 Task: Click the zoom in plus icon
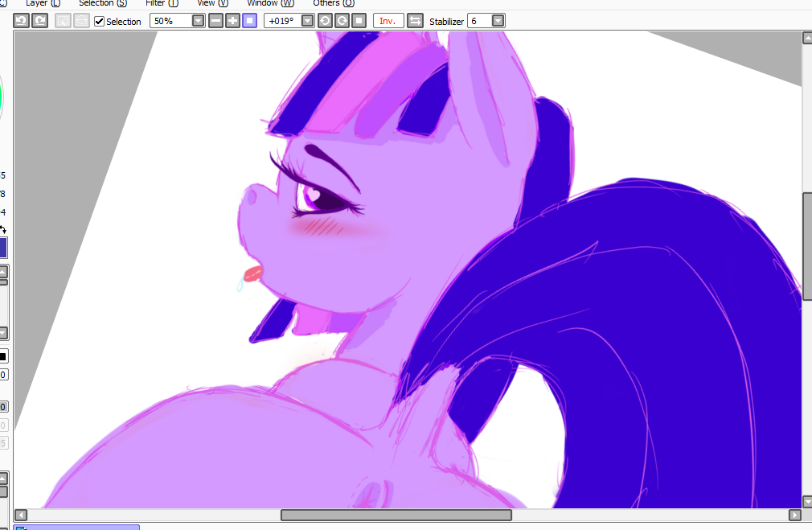(x=233, y=21)
